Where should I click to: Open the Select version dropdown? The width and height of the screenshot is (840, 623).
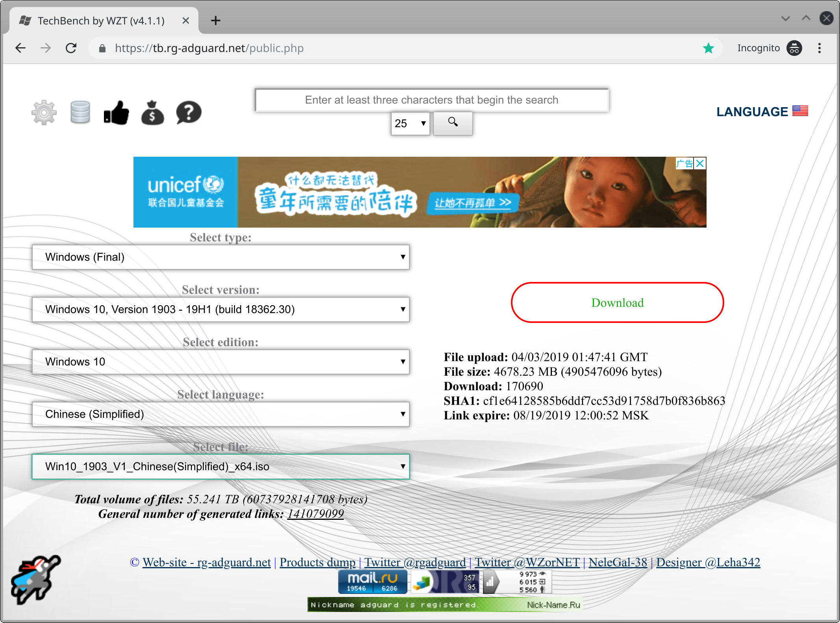pyautogui.click(x=221, y=309)
